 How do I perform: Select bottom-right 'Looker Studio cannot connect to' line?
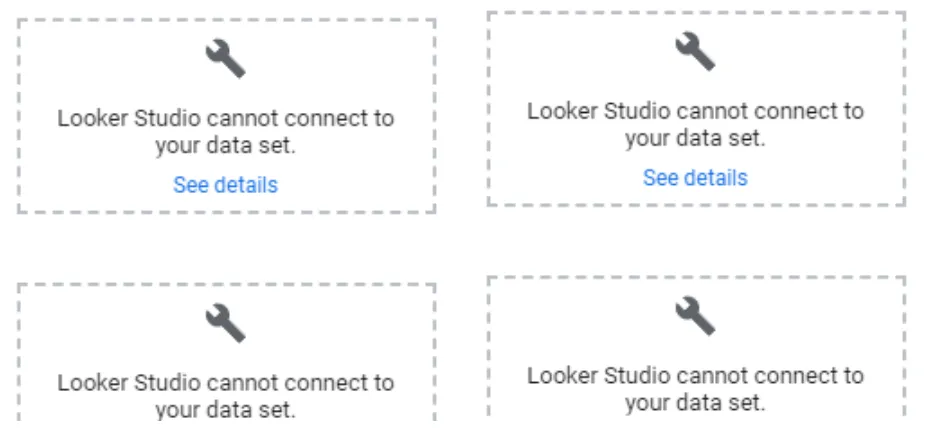(695, 376)
